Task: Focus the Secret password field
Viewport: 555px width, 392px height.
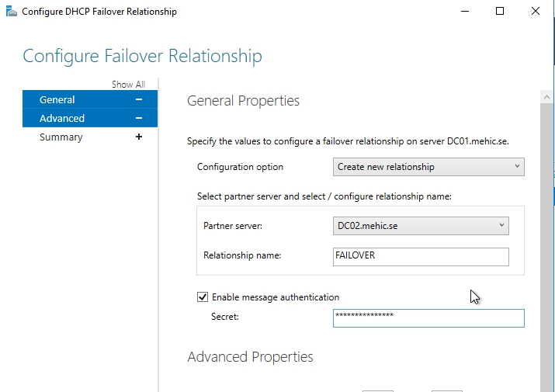Action: tap(428, 318)
